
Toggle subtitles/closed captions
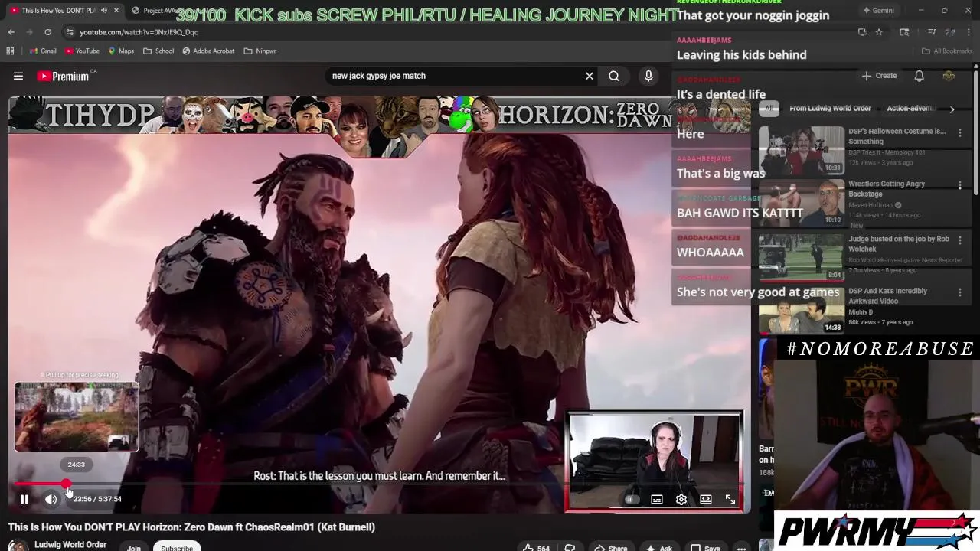pyautogui.click(x=657, y=500)
